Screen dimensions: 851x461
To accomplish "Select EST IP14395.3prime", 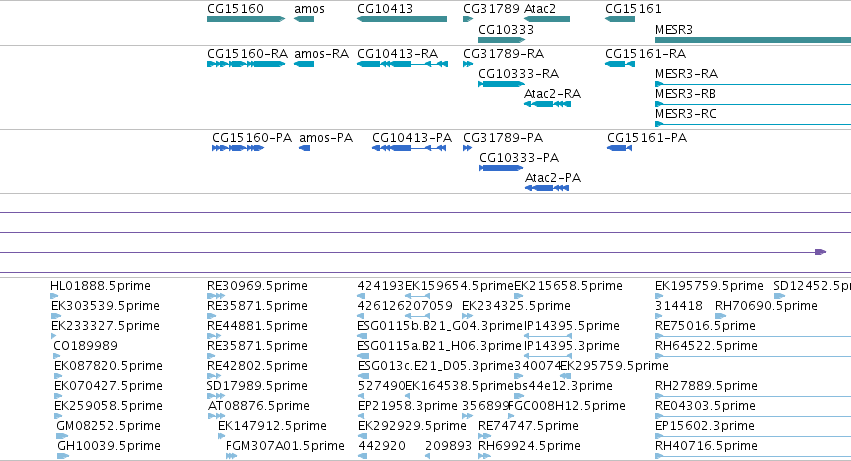I will click(571, 346).
